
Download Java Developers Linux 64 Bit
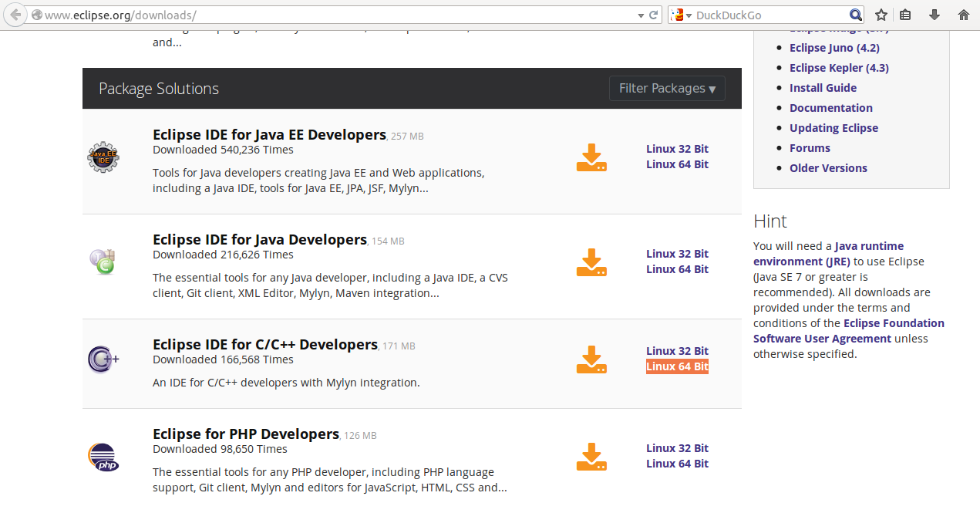(x=677, y=269)
